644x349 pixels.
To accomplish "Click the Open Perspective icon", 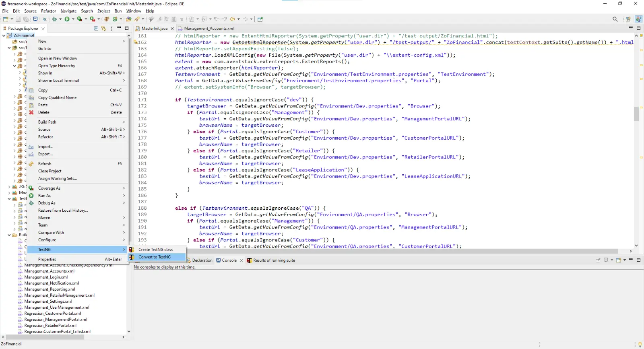I will click(628, 19).
